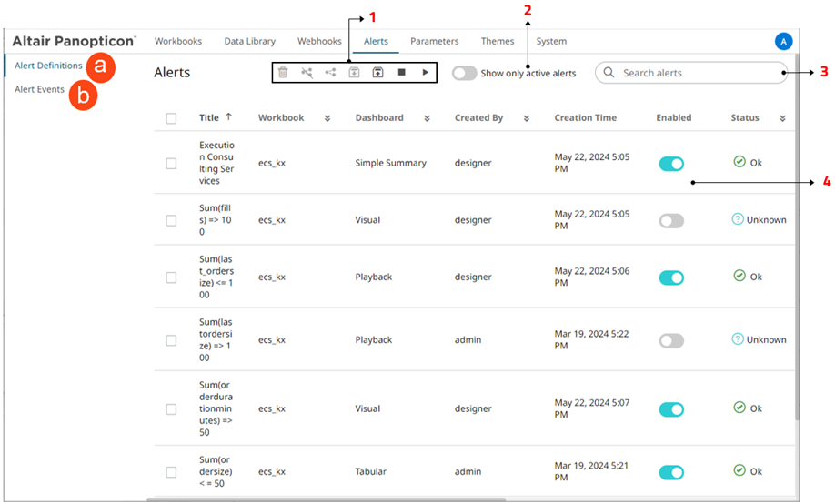Click the Altair Panopticon logo
Screen dimensions: 835x504
tap(74, 41)
